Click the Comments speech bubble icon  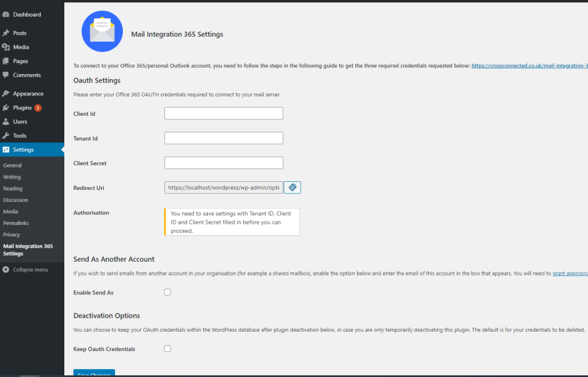6,75
